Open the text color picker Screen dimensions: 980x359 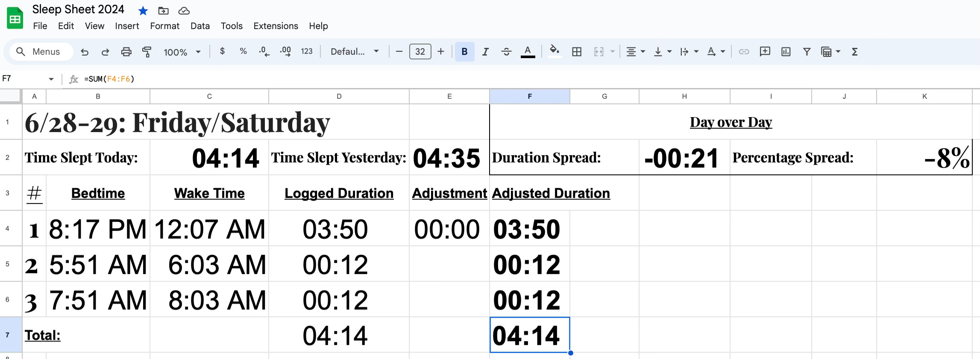[528, 52]
